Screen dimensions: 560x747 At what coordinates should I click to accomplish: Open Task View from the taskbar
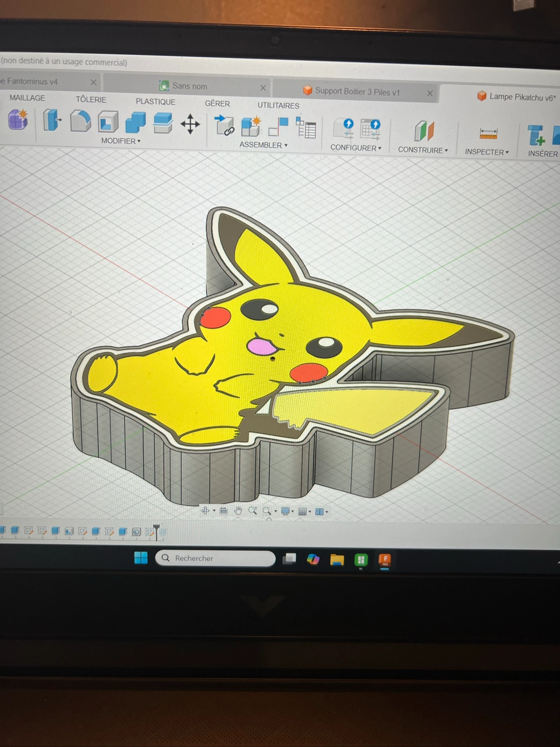tap(289, 559)
